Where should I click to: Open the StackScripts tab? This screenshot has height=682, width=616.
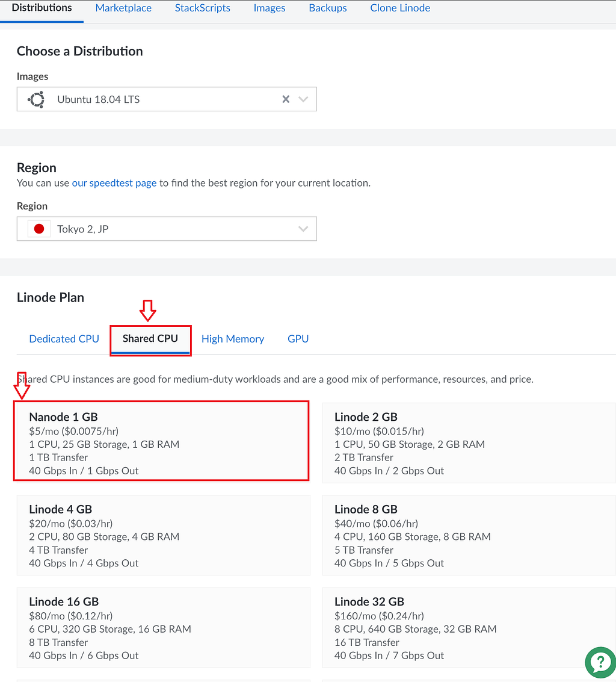203,8
